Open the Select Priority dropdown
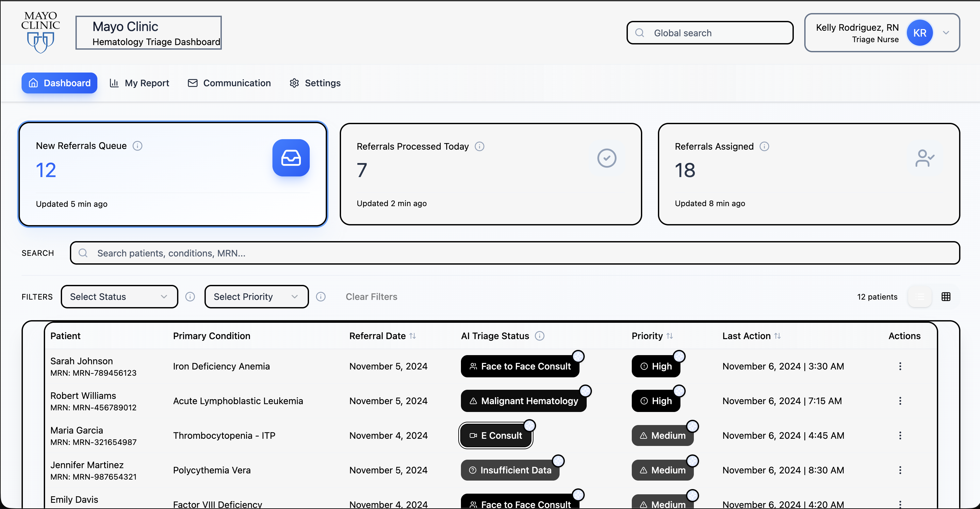The height and width of the screenshot is (509, 980). click(x=256, y=297)
